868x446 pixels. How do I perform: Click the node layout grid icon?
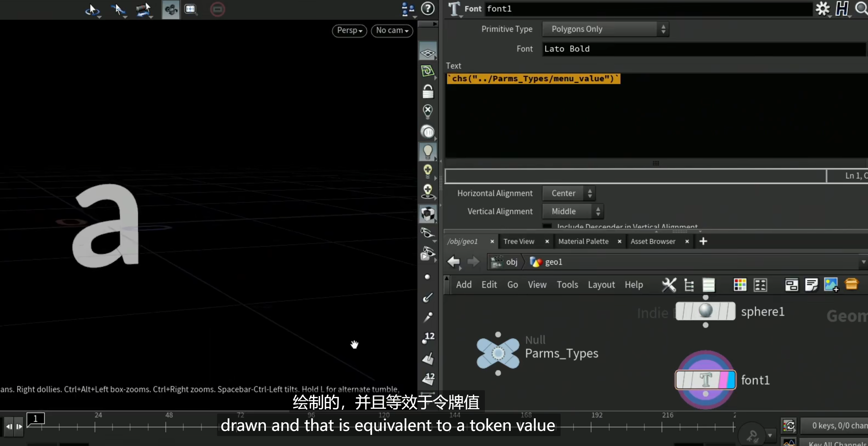[x=760, y=285]
